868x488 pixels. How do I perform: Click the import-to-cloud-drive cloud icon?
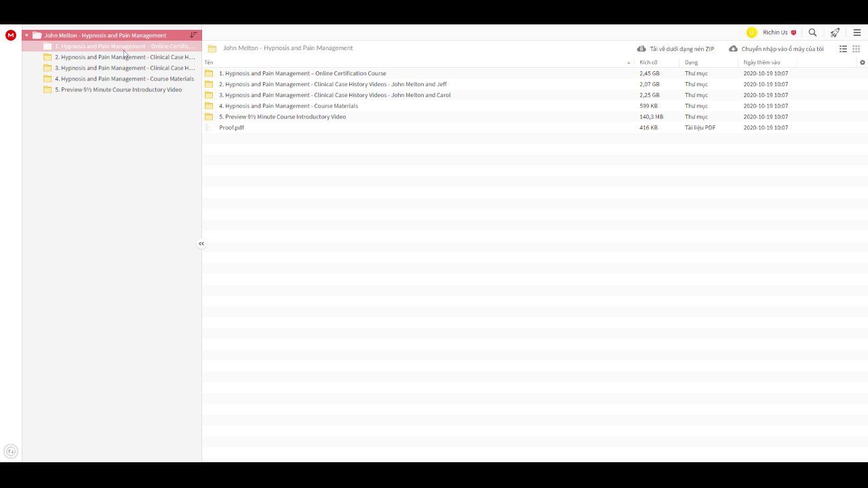click(733, 49)
